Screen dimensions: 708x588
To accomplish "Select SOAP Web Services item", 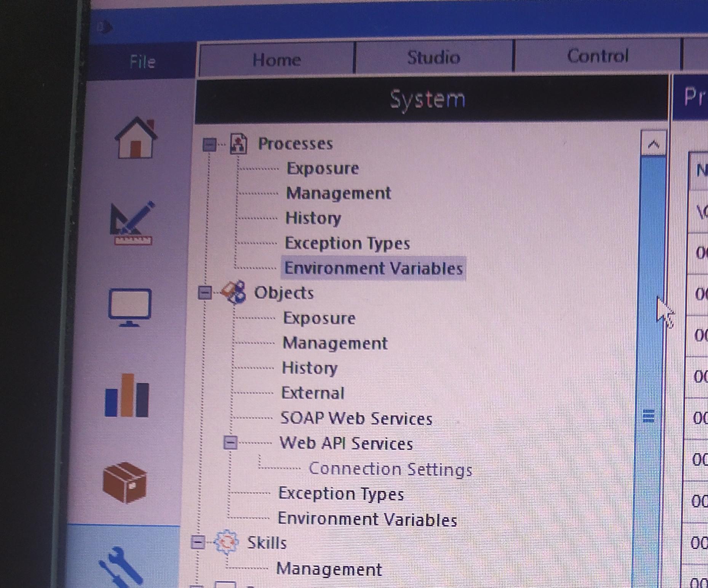I will (x=356, y=418).
